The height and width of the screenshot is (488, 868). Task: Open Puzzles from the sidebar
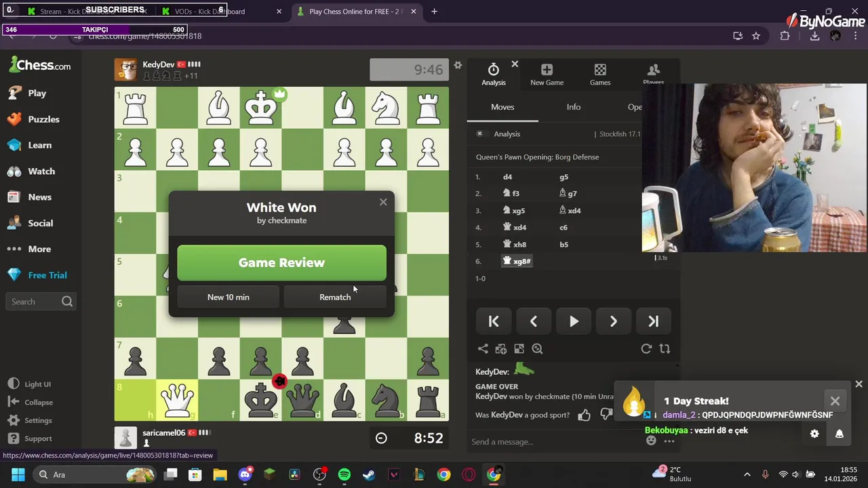point(33,119)
